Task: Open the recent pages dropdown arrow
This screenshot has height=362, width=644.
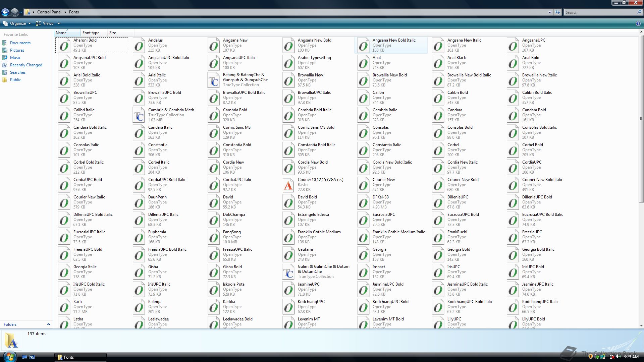Action: (21, 12)
